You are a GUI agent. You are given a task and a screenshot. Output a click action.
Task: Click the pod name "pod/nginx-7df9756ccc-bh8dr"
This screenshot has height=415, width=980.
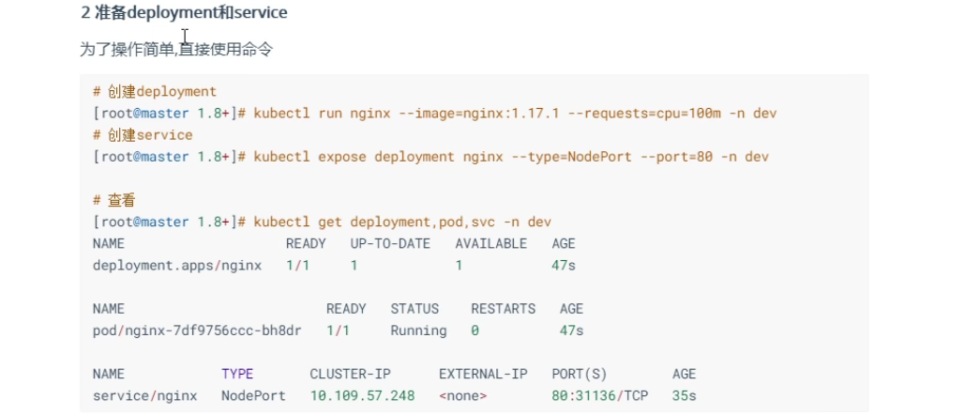pyautogui.click(x=197, y=330)
